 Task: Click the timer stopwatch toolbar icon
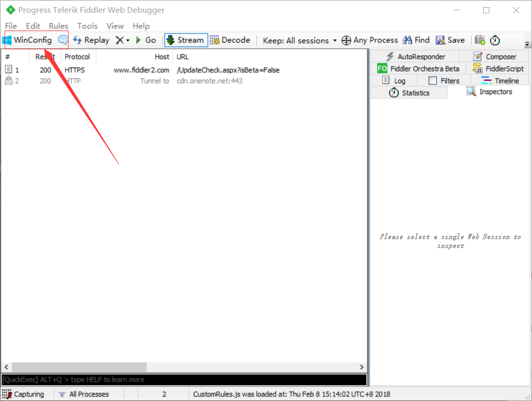pos(495,40)
